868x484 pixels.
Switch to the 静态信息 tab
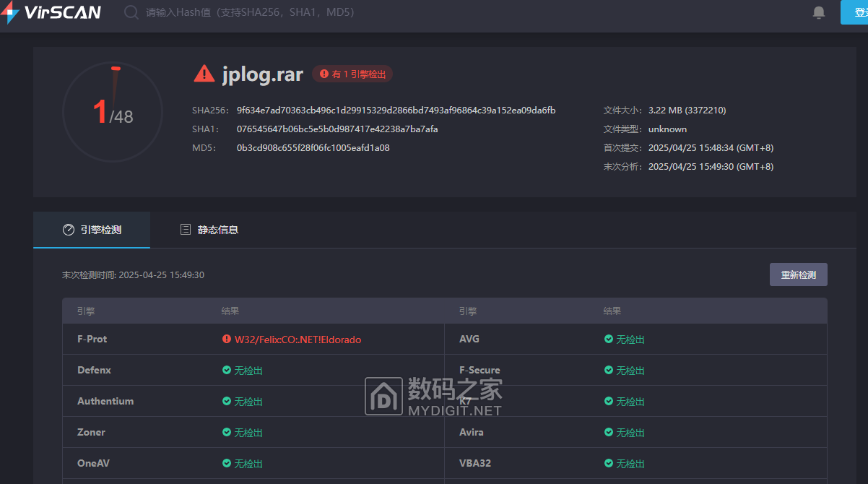(x=209, y=230)
